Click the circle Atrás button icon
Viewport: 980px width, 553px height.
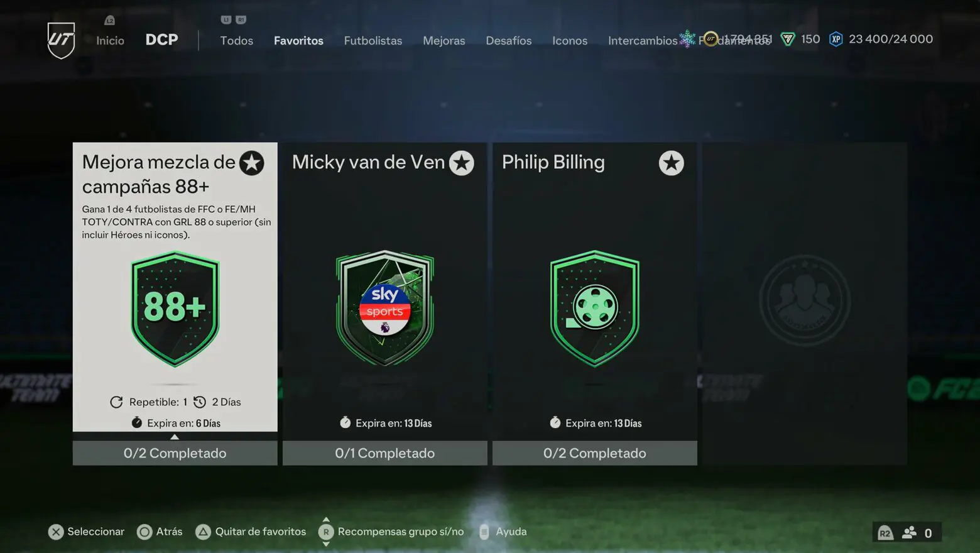144,532
